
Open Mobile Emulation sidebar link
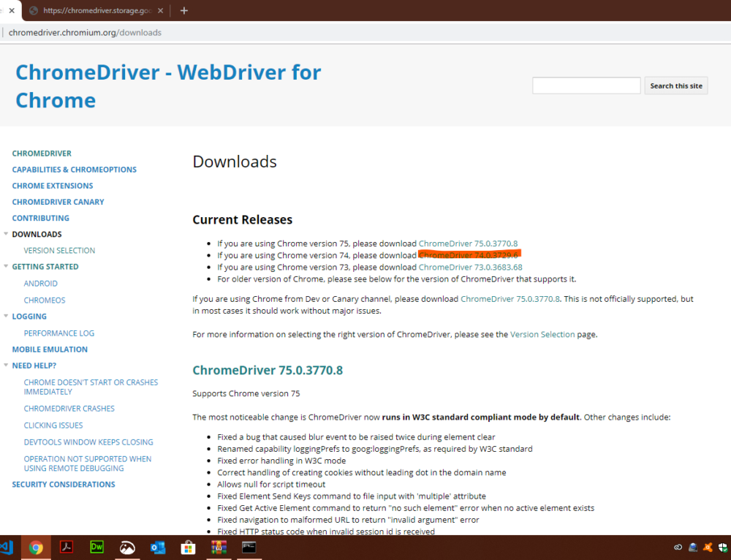50,349
